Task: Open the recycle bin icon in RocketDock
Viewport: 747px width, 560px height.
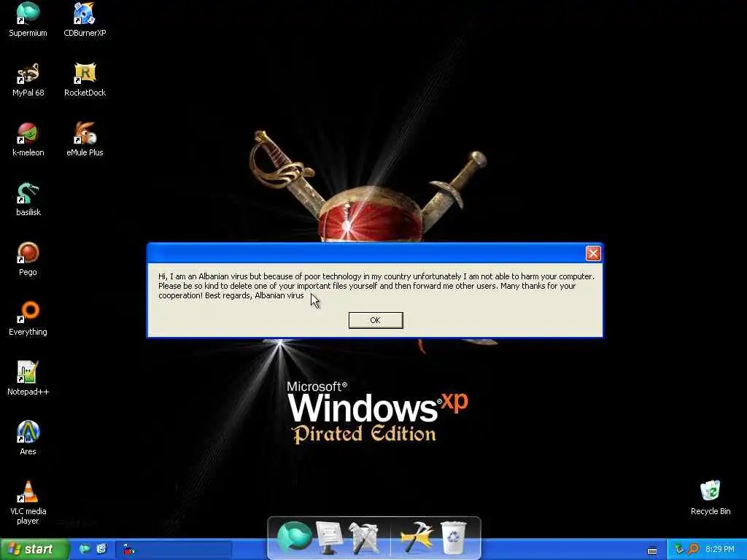Action: [x=454, y=538]
